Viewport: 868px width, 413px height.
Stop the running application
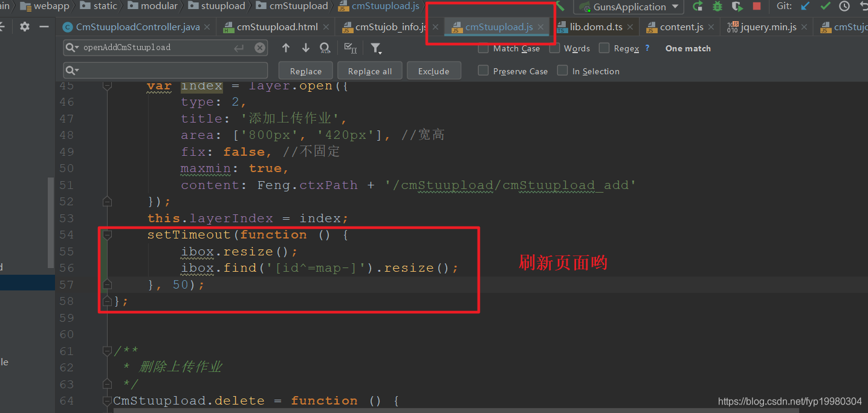pyautogui.click(x=757, y=7)
